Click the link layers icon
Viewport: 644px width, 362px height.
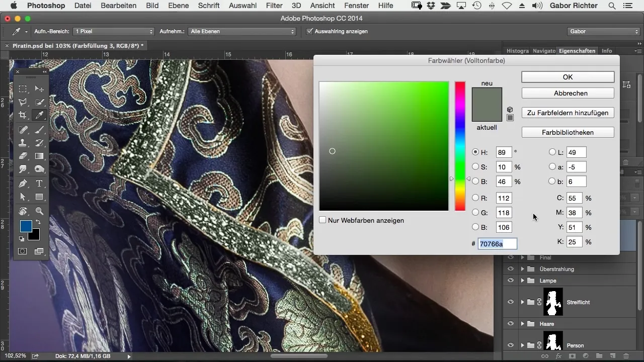(x=545, y=355)
